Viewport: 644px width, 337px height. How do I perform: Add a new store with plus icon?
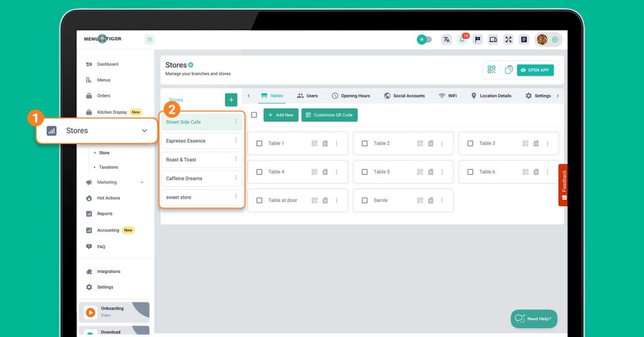pos(231,100)
